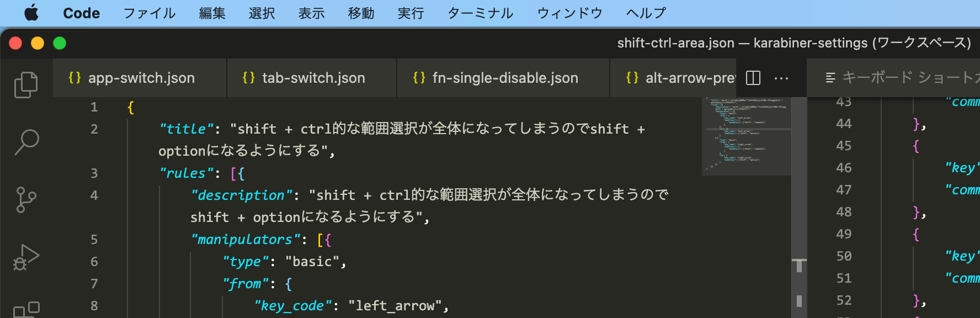Click the minimap code overview
980x318 pixels.
(x=746, y=136)
